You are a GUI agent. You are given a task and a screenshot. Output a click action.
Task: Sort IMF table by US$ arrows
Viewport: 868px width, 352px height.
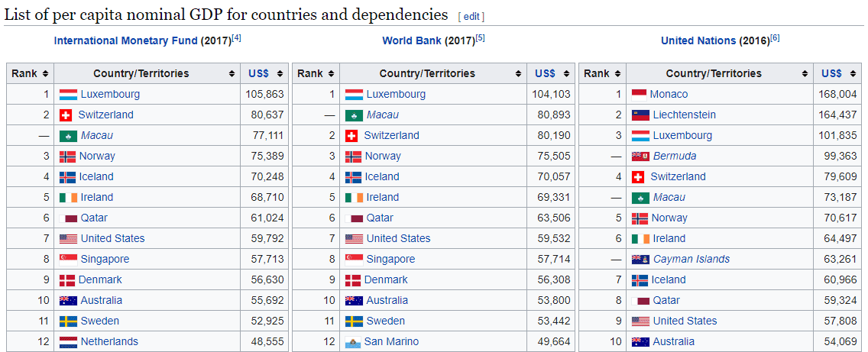pyautogui.click(x=280, y=73)
